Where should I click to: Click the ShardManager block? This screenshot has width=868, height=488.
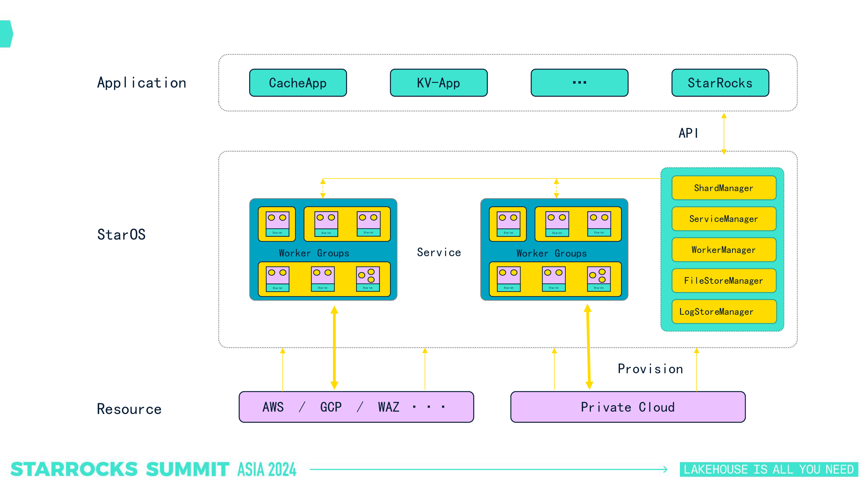point(724,188)
